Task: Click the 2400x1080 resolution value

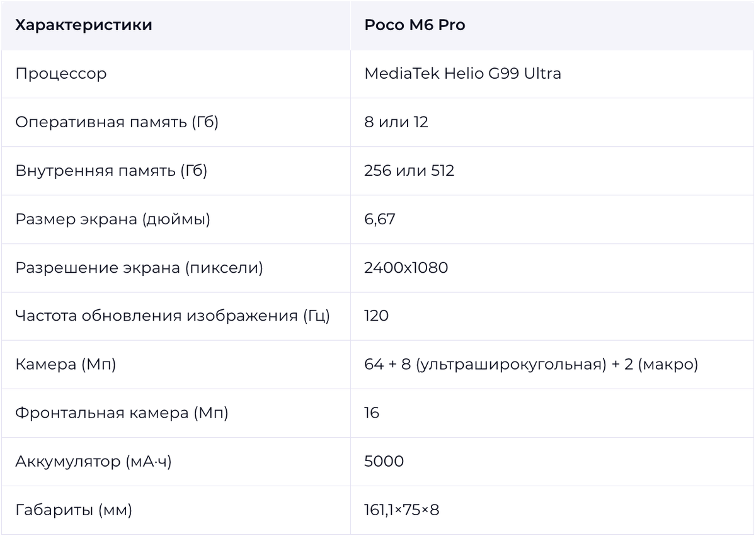Action: [406, 268]
